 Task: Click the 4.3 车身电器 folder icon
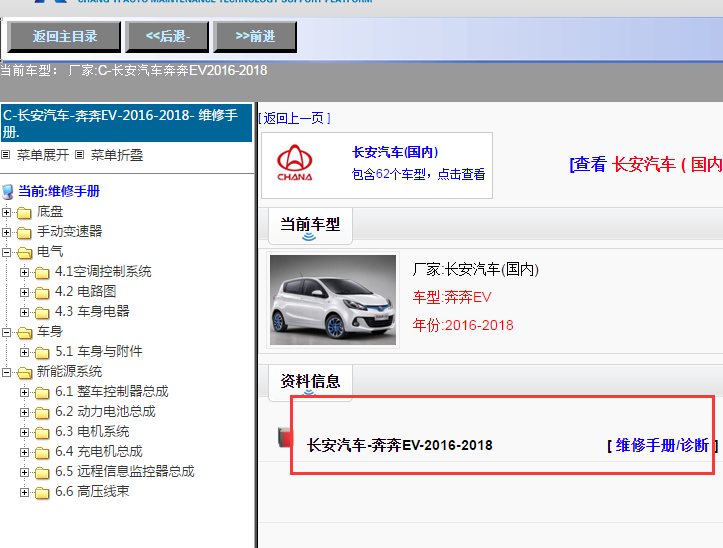(42, 312)
